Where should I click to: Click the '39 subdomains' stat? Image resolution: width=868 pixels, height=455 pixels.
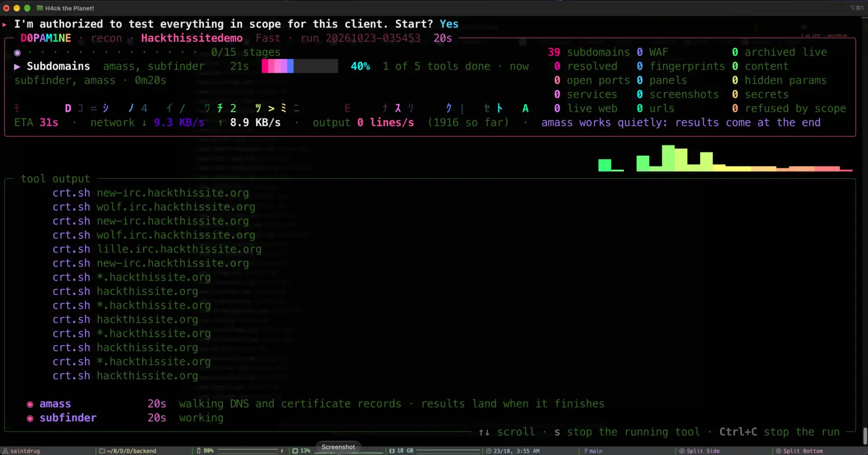point(589,52)
